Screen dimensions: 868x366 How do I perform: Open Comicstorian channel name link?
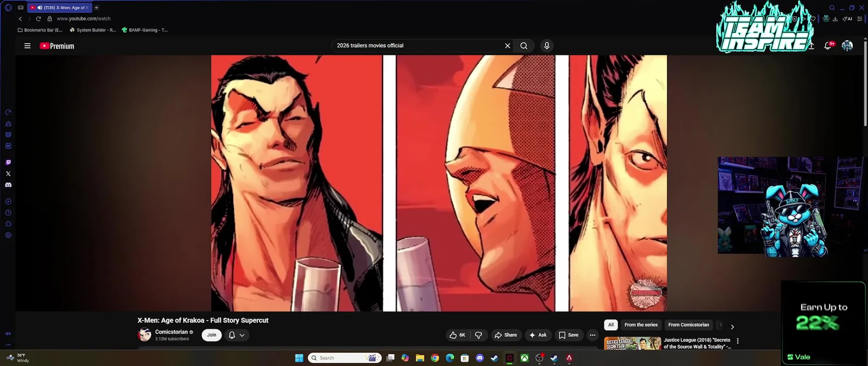pyautogui.click(x=171, y=332)
